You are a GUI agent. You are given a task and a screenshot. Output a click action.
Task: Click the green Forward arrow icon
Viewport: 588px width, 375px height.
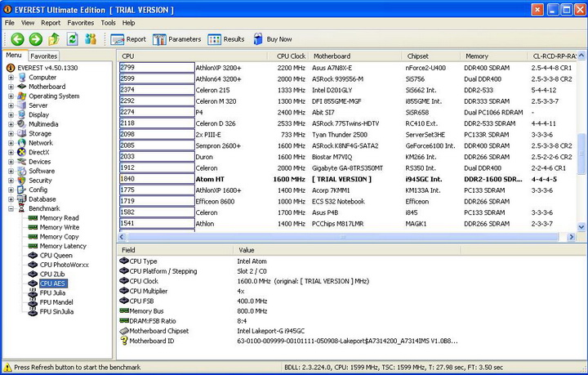pyautogui.click(x=36, y=39)
